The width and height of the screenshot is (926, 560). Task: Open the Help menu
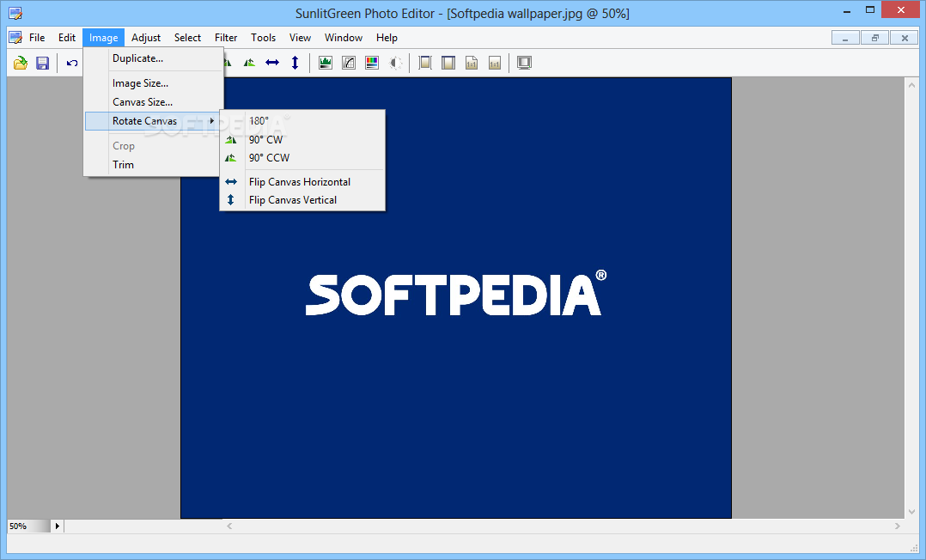(387, 37)
